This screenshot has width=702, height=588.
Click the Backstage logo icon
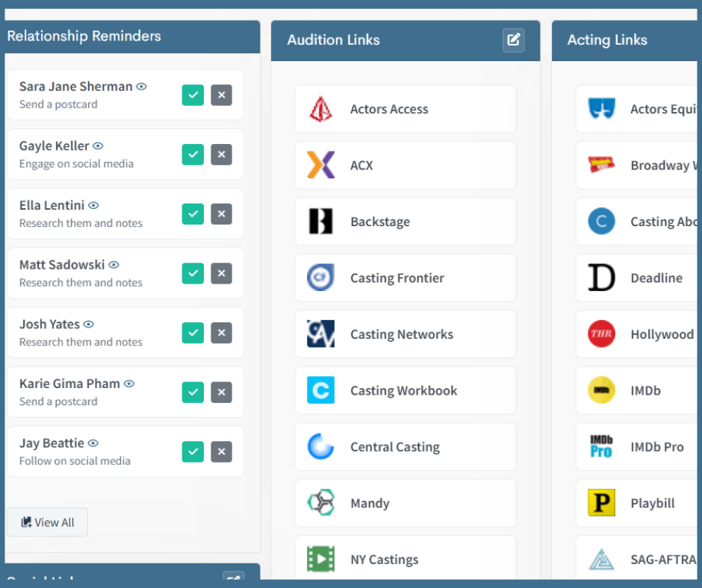click(x=320, y=222)
